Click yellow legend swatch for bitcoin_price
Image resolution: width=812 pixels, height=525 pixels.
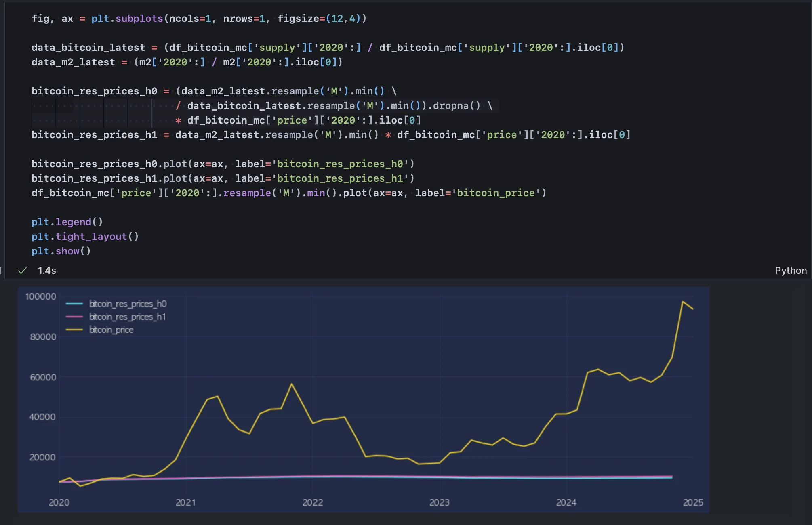coord(74,330)
